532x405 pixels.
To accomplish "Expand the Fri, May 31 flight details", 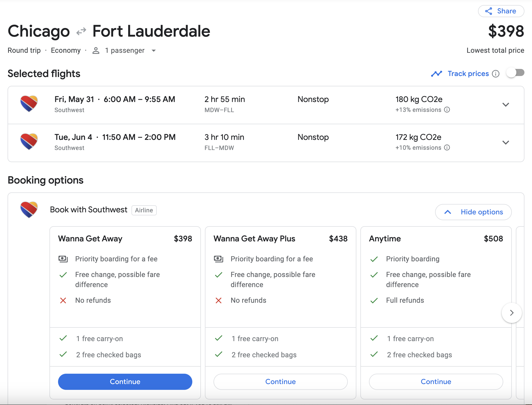I will (506, 105).
